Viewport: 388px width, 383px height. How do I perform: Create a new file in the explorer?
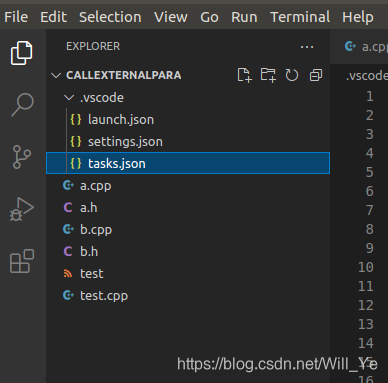tap(244, 75)
